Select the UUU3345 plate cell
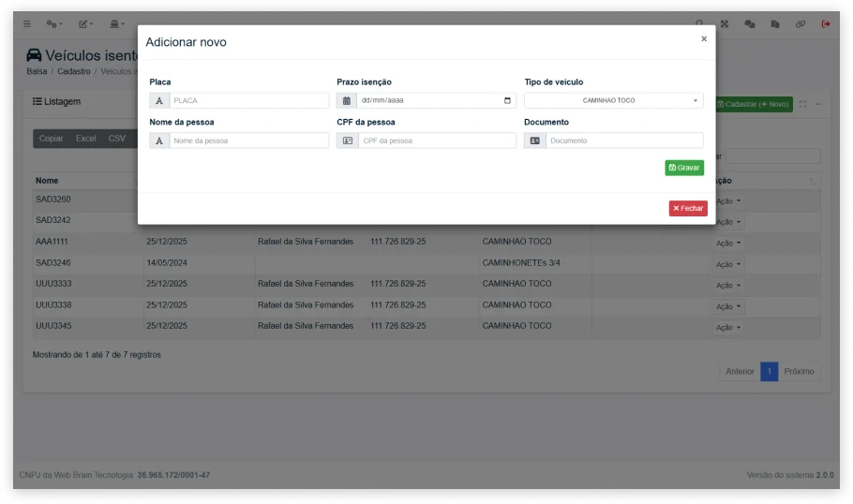The height and width of the screenshot is (504, 853). [x=53, y=326]
